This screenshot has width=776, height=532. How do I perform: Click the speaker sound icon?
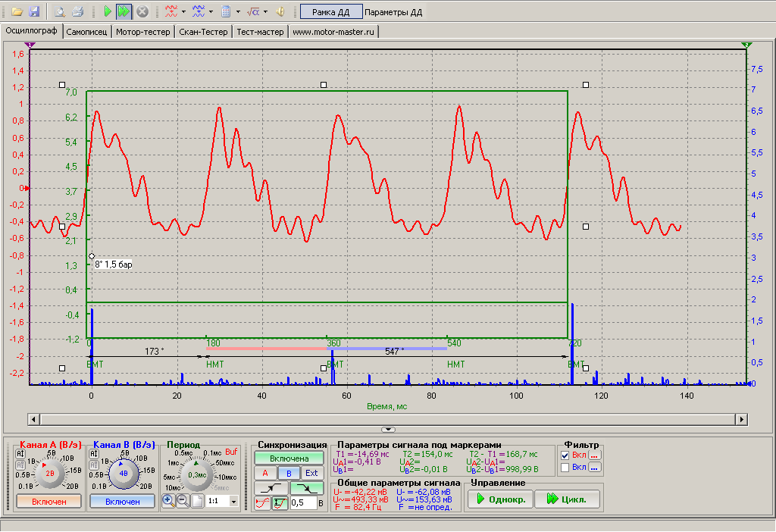[280, 11]
